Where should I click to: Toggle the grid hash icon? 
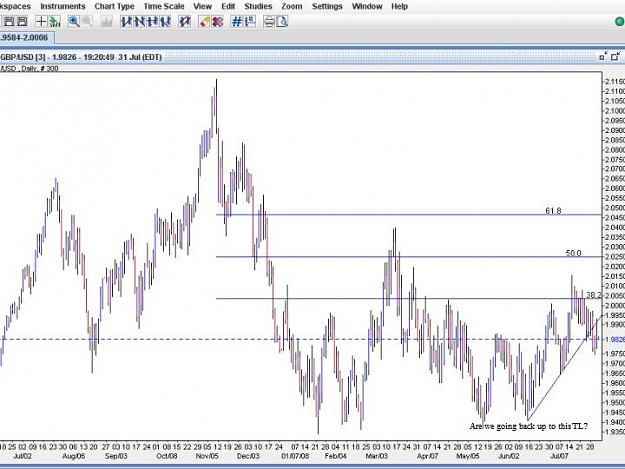(237, 22)
